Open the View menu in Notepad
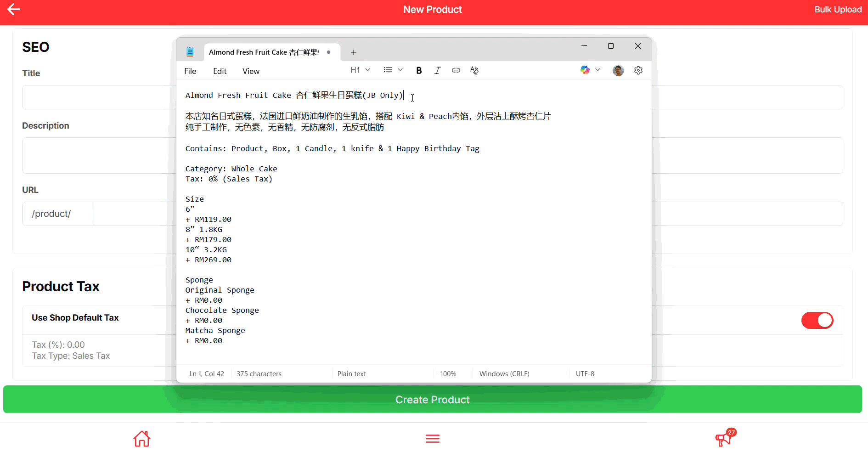 (251, 71)
